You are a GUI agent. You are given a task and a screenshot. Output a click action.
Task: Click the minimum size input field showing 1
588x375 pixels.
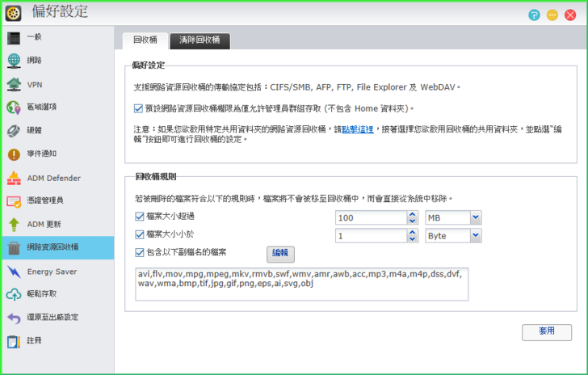(x=372, y=236)
